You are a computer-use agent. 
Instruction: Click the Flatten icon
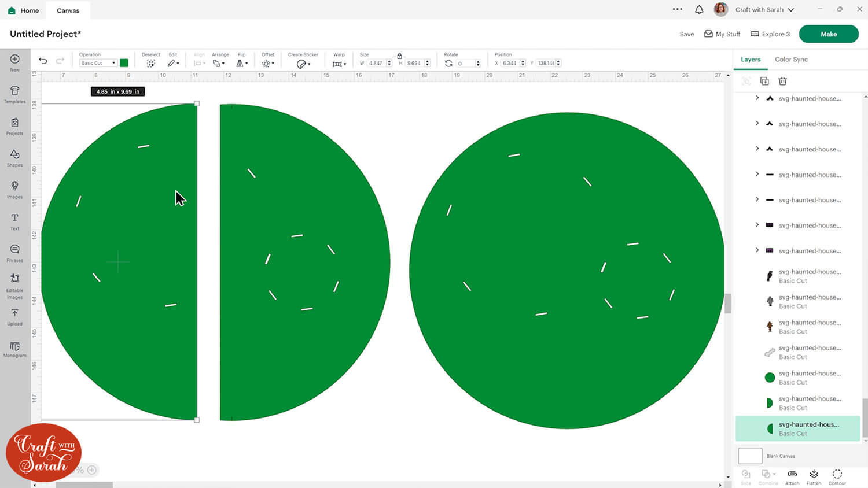pyautogui.click(x=814, y=476)
